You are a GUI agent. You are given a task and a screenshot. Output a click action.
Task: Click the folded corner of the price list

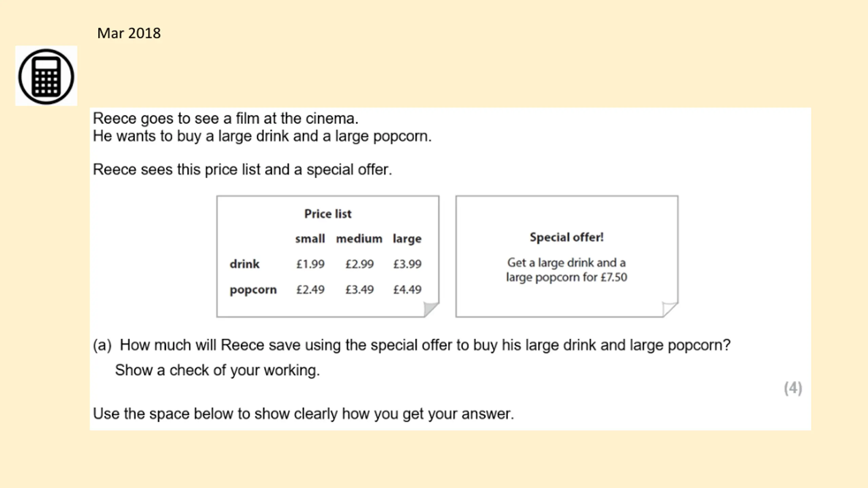(x=431, y=309)
